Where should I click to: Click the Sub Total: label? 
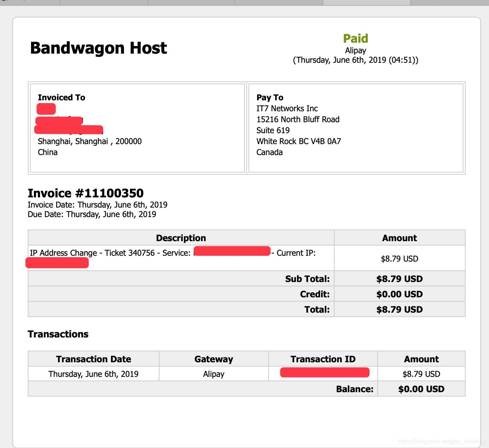pyautogui.click(x=307, y=279)
